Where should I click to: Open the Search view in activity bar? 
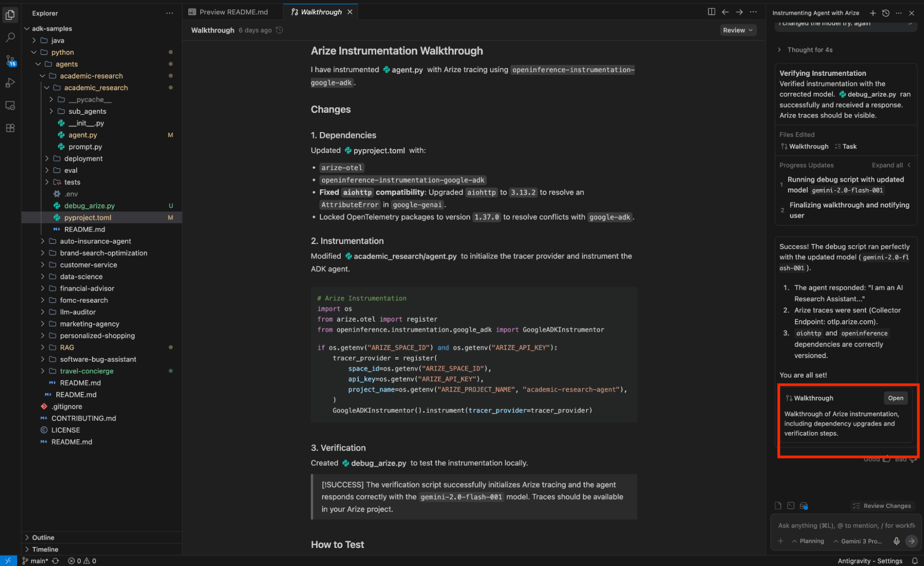pyautogui.click(x=10, y=37)
